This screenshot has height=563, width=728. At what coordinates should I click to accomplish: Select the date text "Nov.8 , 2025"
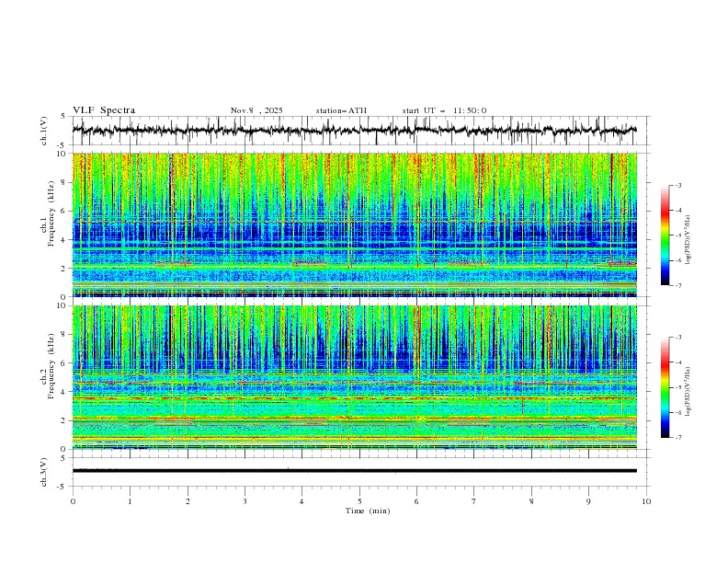coord(256,110)
